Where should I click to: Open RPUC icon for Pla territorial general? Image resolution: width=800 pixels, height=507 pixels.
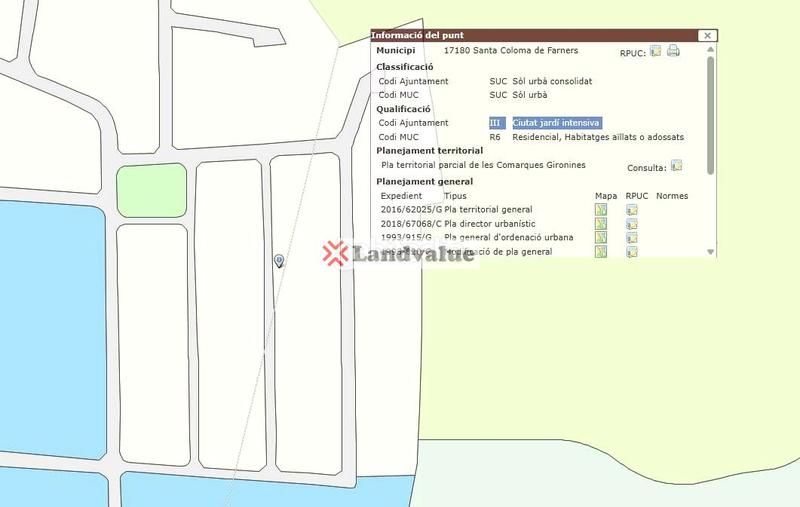(632, 210)
